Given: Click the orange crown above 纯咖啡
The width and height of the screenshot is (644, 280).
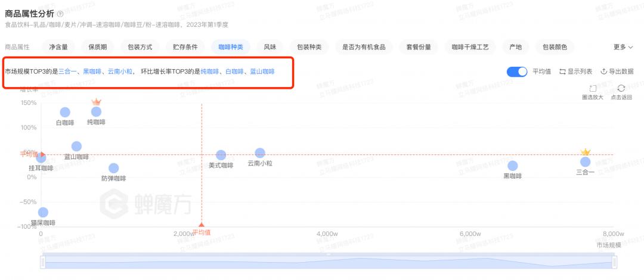Looking at the screenshot, I should (96, 101).
